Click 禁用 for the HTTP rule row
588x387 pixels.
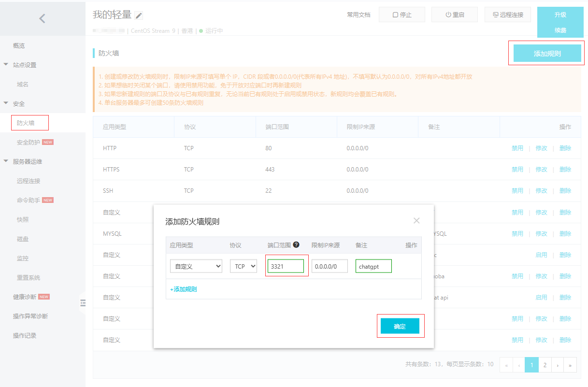point(517,148)
